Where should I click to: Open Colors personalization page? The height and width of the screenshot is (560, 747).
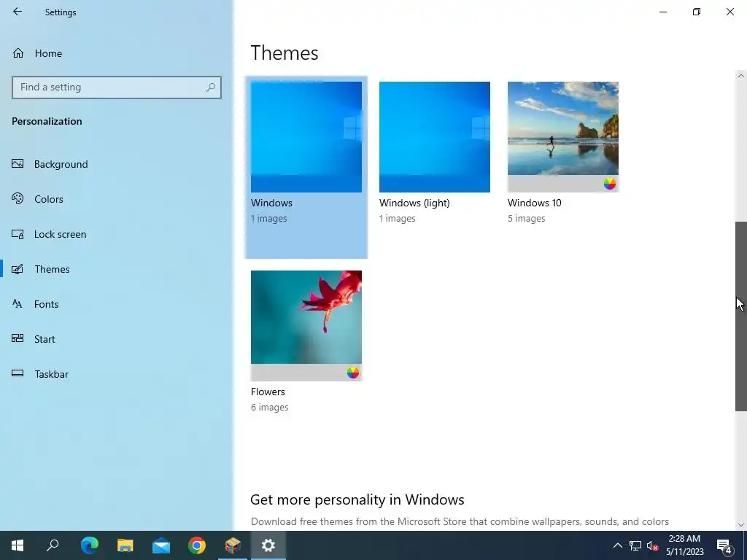48,199
